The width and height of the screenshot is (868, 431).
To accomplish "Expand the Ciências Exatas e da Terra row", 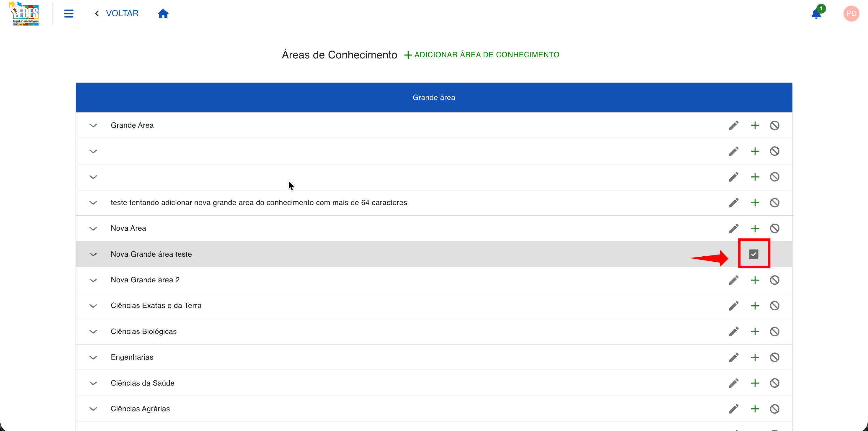I will 93,305.
